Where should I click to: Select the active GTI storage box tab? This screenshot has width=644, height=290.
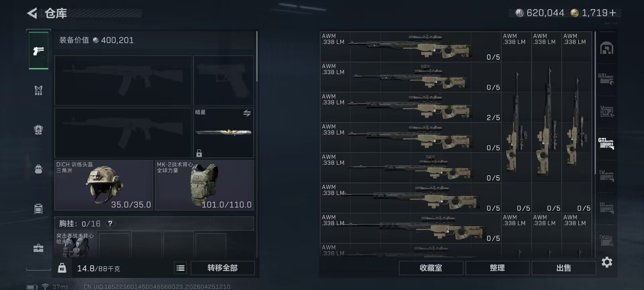pos(606,143)
